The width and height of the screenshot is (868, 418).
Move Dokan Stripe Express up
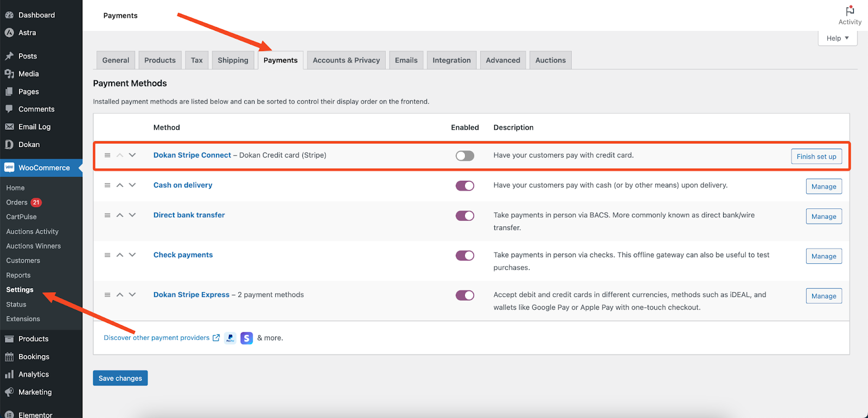tap(120, 295)
